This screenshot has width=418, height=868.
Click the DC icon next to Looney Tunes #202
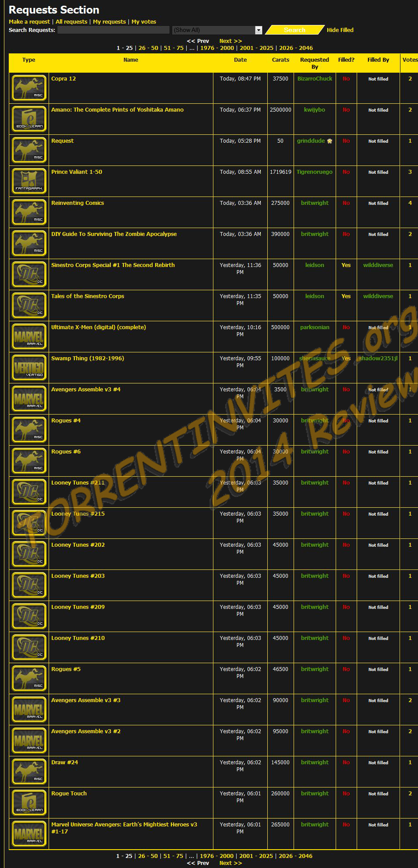point(29,554)
